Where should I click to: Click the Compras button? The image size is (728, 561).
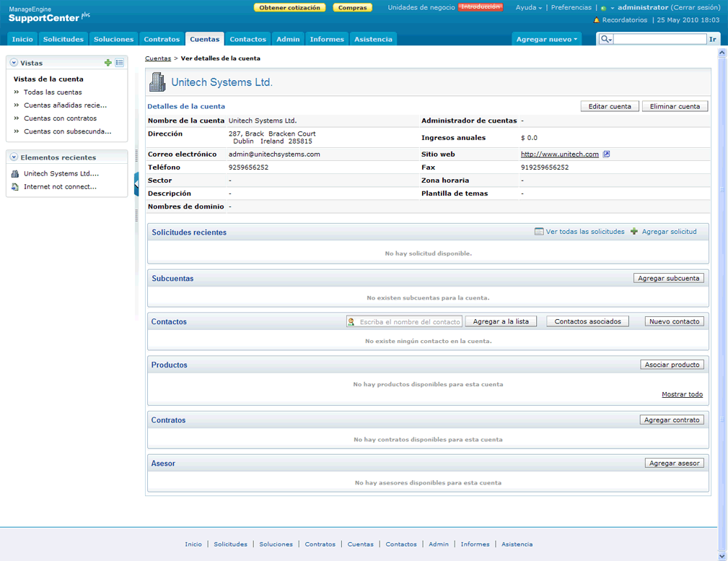(352, 7)
